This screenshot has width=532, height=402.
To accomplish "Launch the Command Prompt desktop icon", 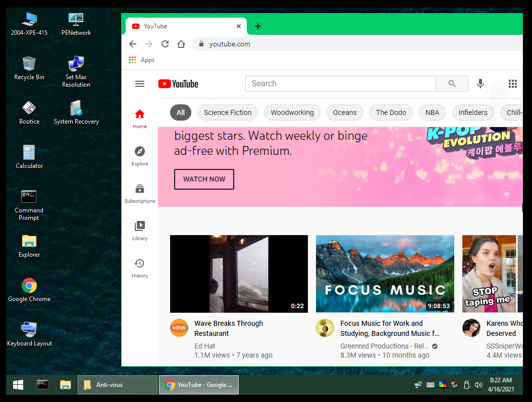I will [x=29, y=205].
